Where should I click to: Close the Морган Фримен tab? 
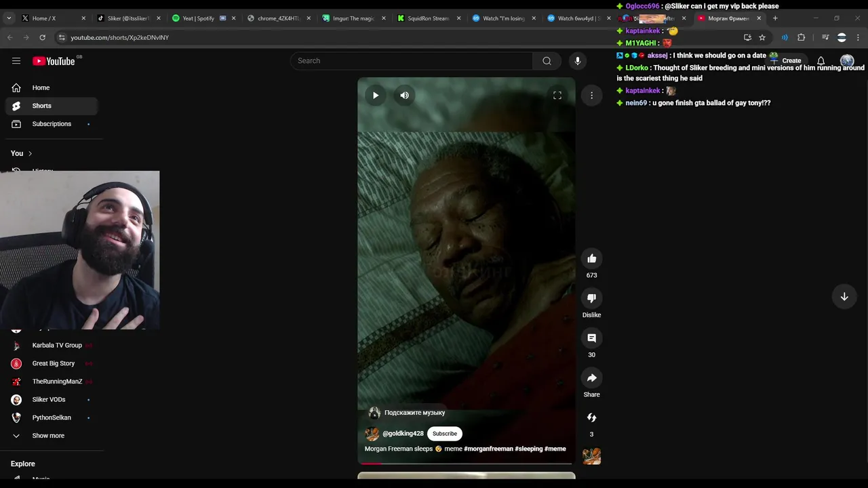coord(759,18)
